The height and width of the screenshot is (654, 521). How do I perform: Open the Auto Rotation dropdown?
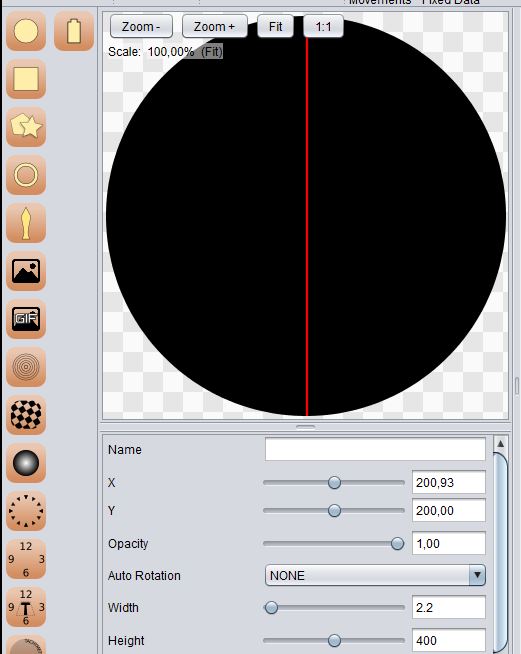[x=375, y=576]
